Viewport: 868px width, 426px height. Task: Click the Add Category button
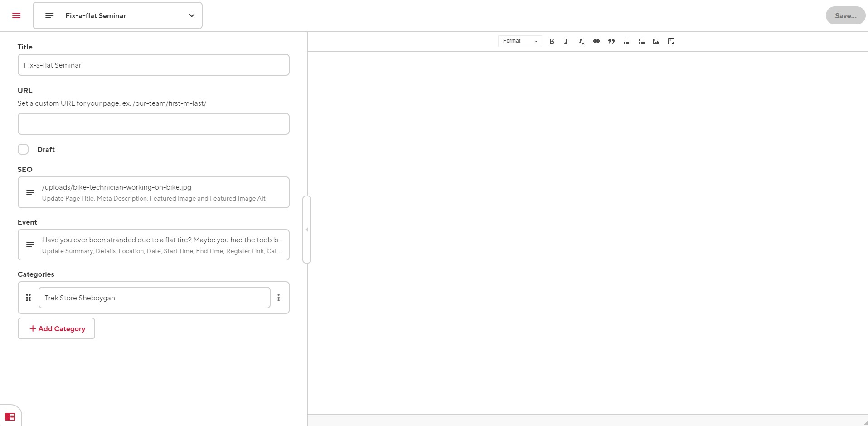pos(56,328)
